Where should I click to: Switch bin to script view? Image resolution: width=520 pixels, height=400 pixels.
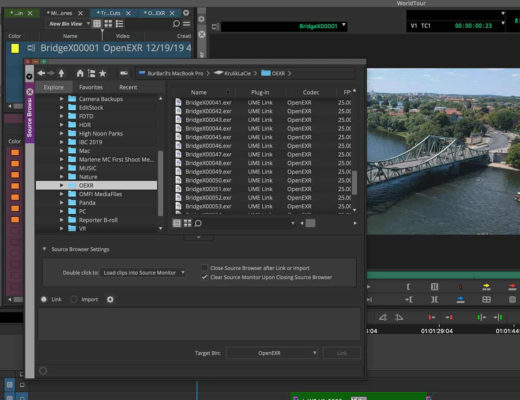pos(119,24)
